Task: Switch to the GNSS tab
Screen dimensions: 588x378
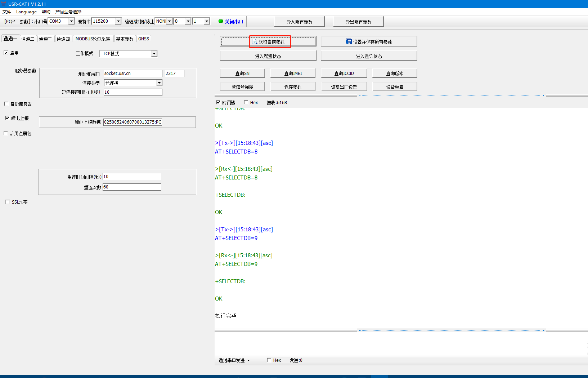Action: (143, 39)
